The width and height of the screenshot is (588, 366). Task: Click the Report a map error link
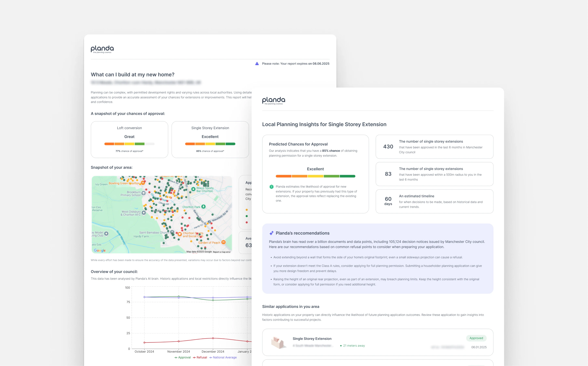pos(222,252)
